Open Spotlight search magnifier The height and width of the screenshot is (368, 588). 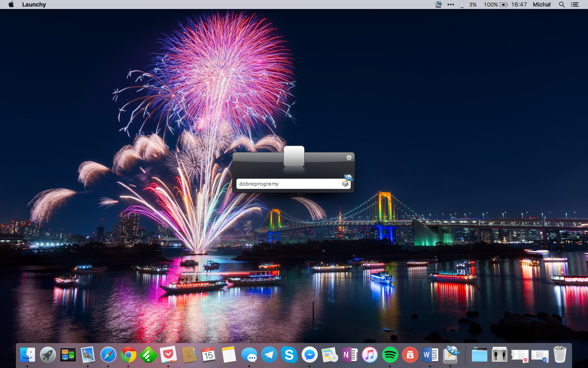click(x=562, y=4)
